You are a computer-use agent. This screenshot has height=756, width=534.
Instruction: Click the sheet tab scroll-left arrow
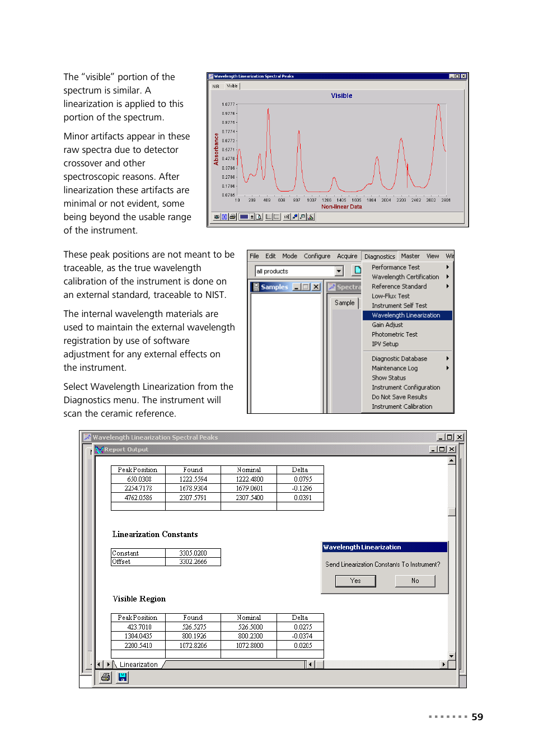tap(100, 665)
